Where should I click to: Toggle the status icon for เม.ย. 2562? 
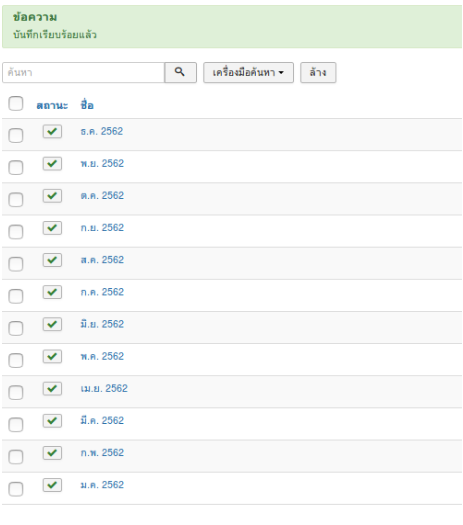[x=52, y=388]
